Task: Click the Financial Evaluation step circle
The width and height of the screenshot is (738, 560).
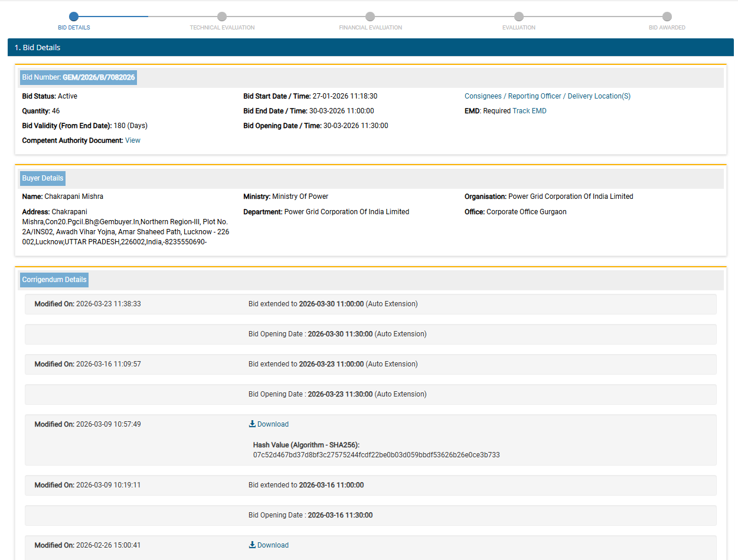Action: coord(370,17)
